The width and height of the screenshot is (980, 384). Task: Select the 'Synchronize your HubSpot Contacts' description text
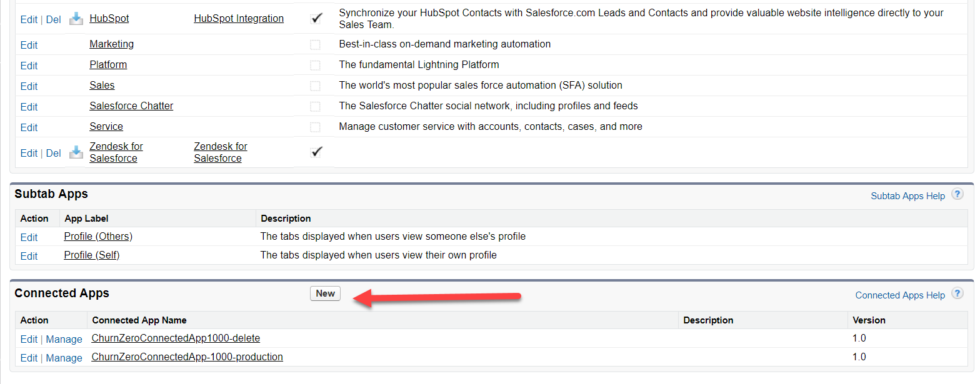point(641,19)
